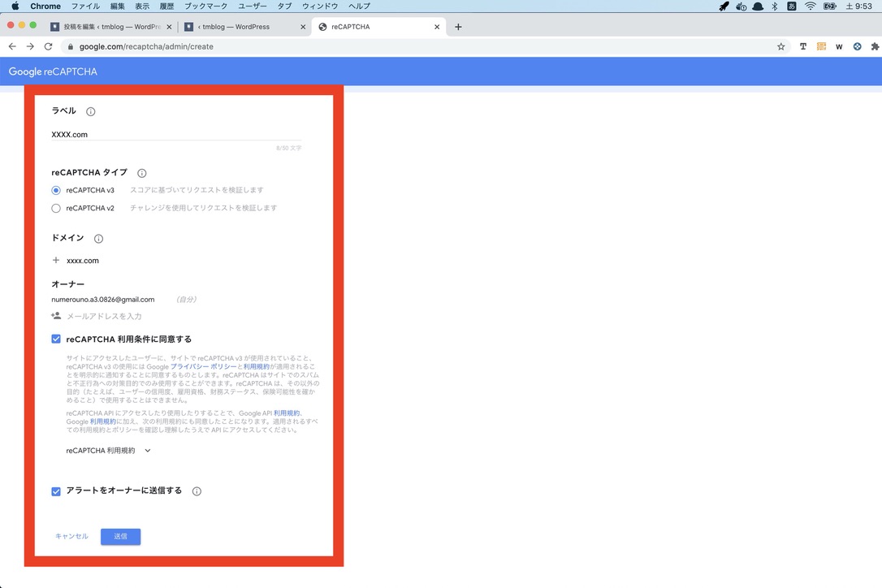Select the reCAPTCHA v2 radio button
This screenshot has width=882, height=588.
tap(56, 208)
